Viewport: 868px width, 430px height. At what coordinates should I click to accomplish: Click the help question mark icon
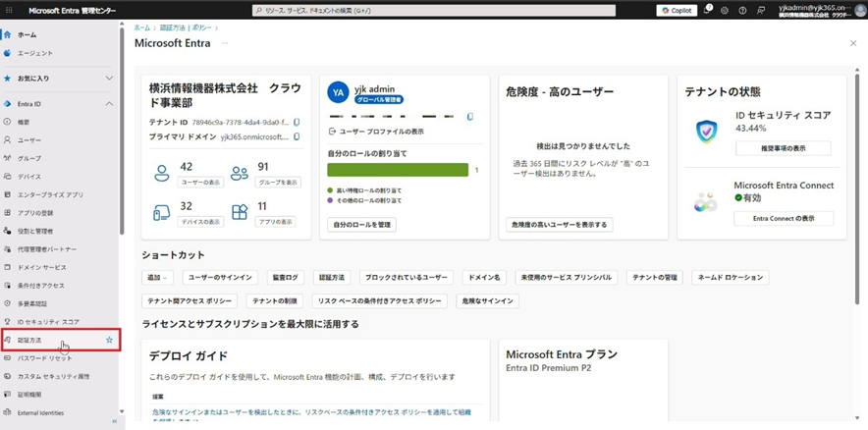point(741,10)
